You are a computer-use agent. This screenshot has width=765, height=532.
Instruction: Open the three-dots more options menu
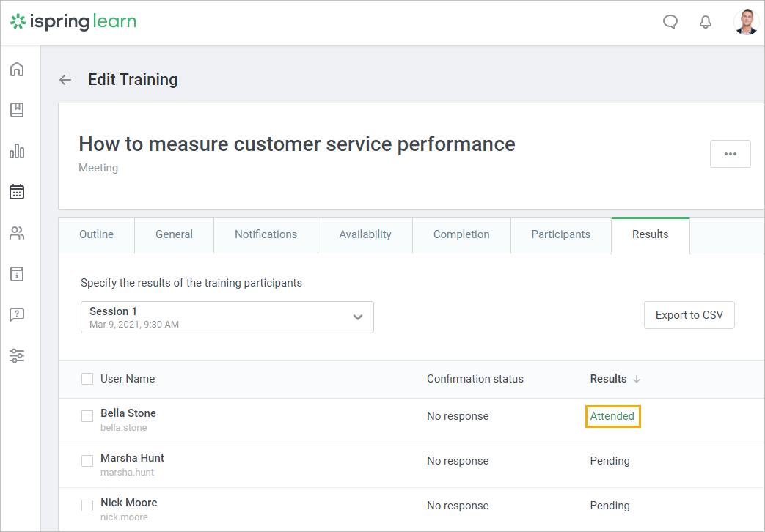730,154
